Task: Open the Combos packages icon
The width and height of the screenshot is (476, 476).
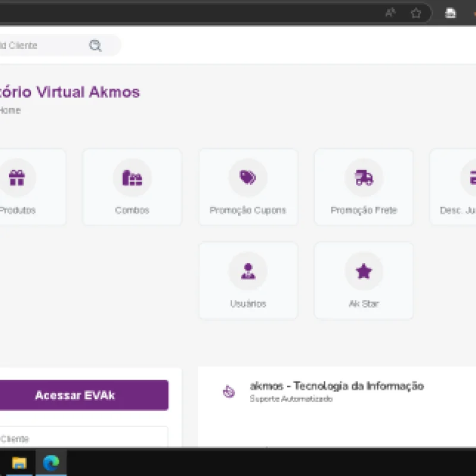Action: point(132,178)
